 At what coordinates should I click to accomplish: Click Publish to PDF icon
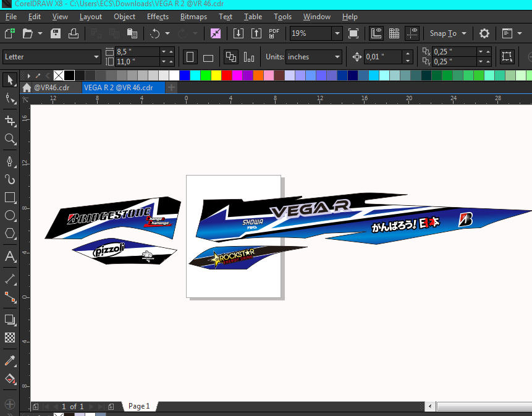pos(274,33)
